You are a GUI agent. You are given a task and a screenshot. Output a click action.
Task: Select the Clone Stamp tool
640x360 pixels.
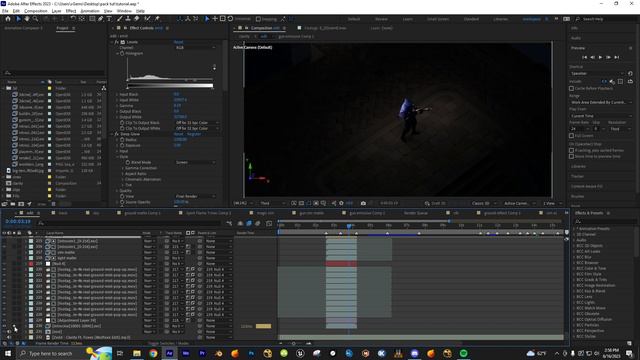[x=128, y=19]
